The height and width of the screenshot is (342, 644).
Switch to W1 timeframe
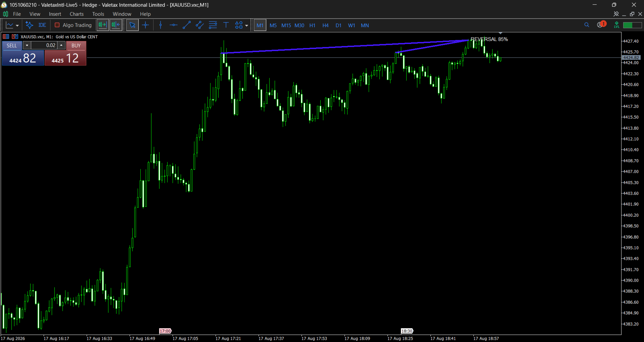pos(352,26)
